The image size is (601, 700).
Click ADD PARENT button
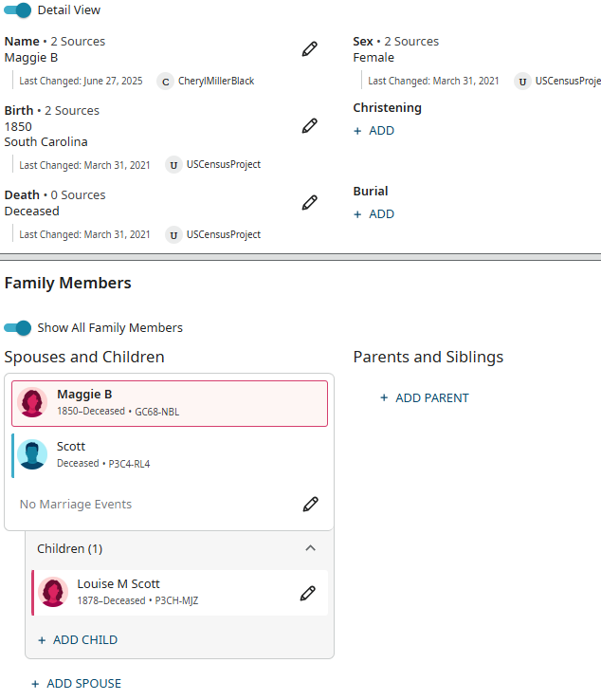pyautogui.click(x=425, y=398)
